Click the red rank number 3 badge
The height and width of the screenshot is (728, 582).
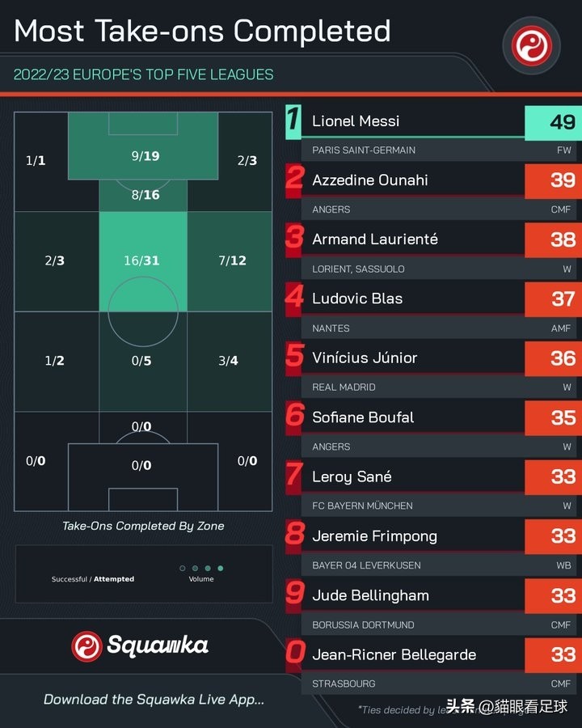[295, 239]
